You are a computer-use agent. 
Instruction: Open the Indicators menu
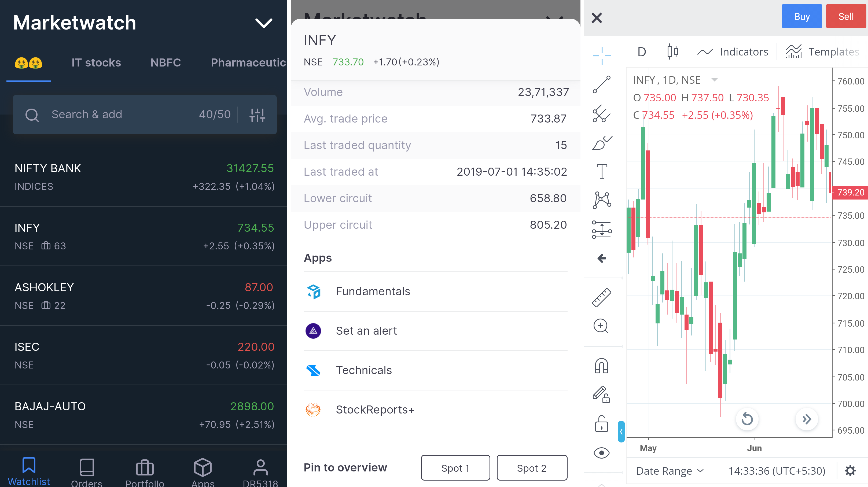733,52
